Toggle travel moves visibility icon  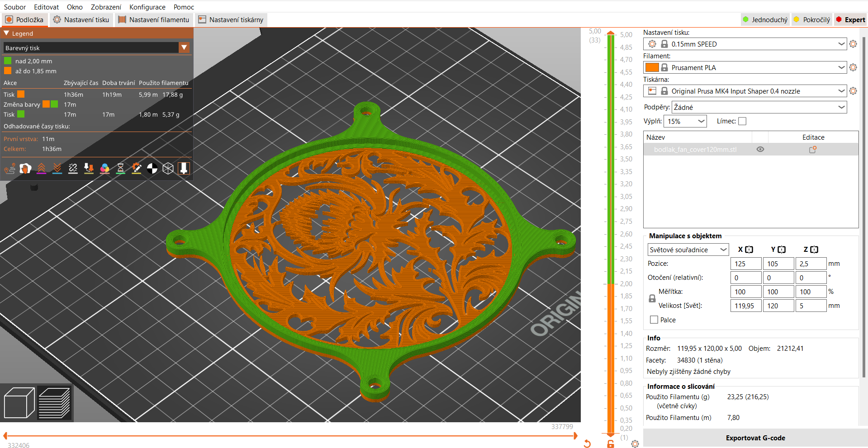(9, 169)
